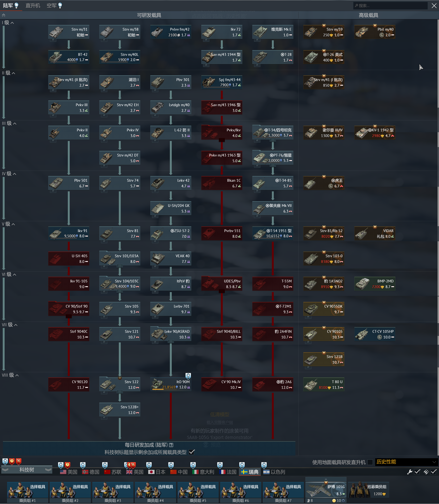The image size is (439, 504).
Task: Toggle the checkbox next to the wrench icon
Action: [417, 472]
